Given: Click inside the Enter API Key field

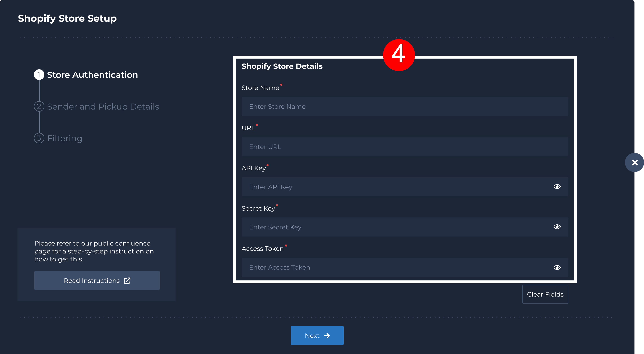Looking at the screenshot, I should pyautogui.click(x=405, y=187).
